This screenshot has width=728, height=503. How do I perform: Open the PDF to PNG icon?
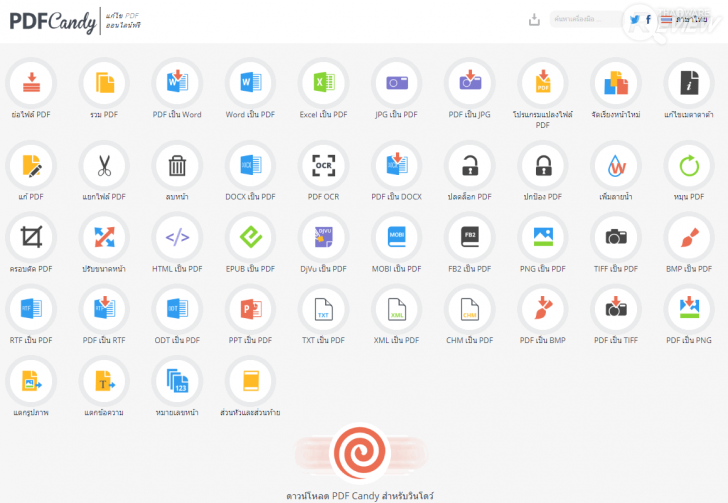coord(689,309)
